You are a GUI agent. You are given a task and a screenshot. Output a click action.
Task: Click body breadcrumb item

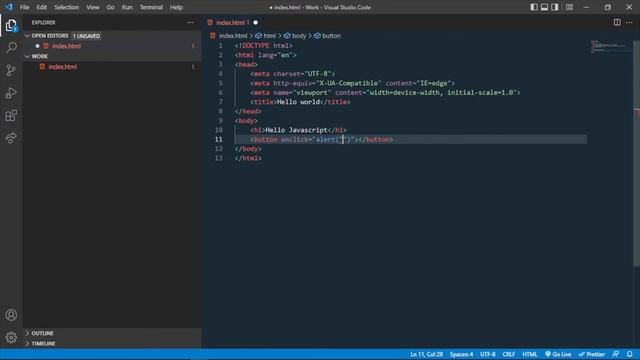click(299, 36)
